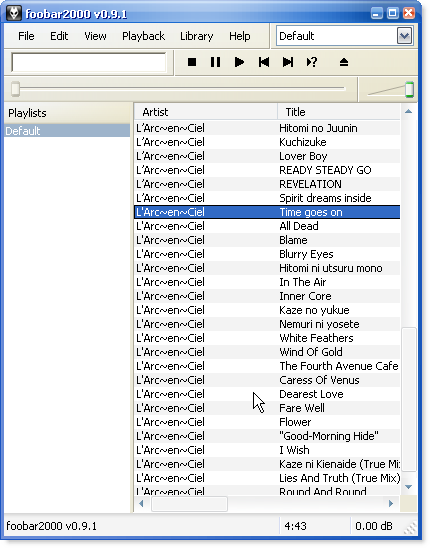This screenshot has height=548, width=430.
Task: Skip to the next track
Action: coord(288,62)
